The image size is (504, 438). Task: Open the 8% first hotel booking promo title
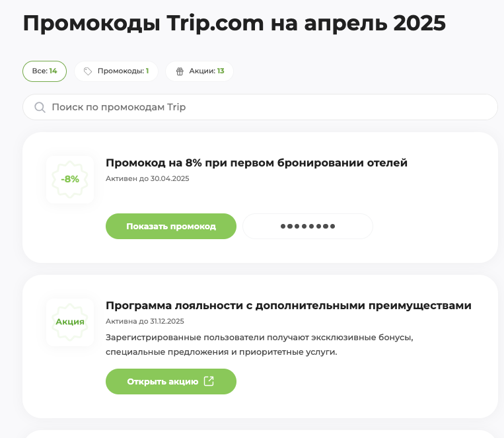point(256,163)
